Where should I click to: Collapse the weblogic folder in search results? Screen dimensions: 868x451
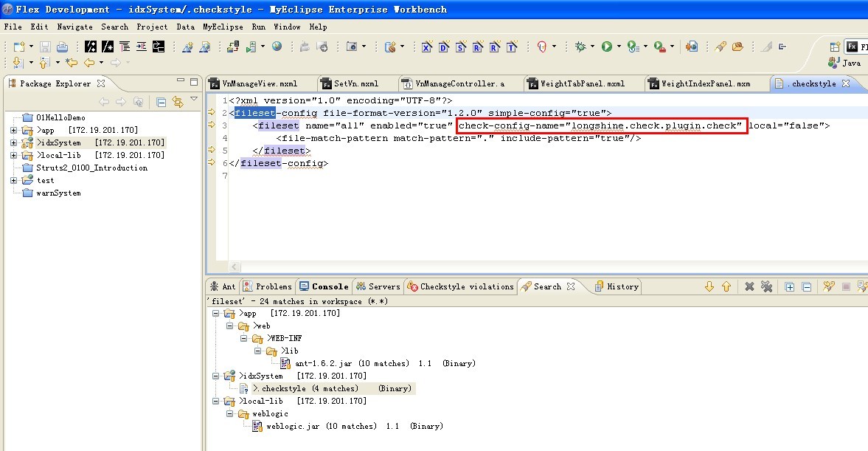(x=230, y=414)
